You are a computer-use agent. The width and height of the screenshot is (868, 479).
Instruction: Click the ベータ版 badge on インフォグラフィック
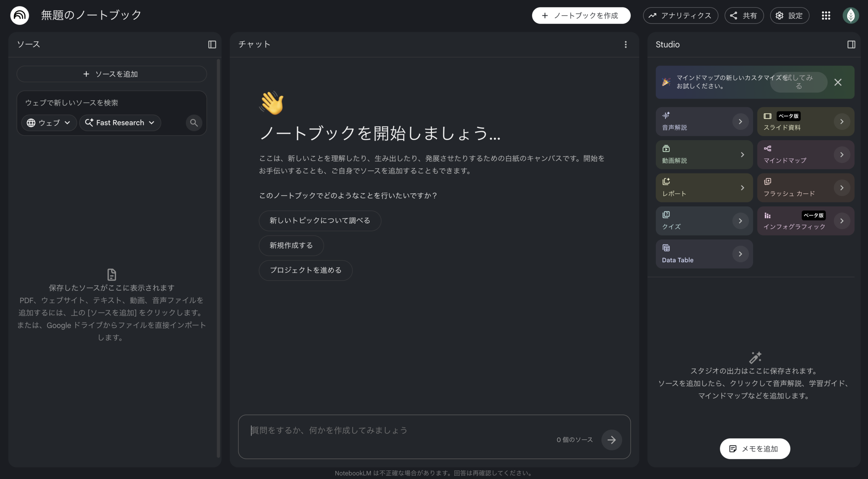point(813,215)
